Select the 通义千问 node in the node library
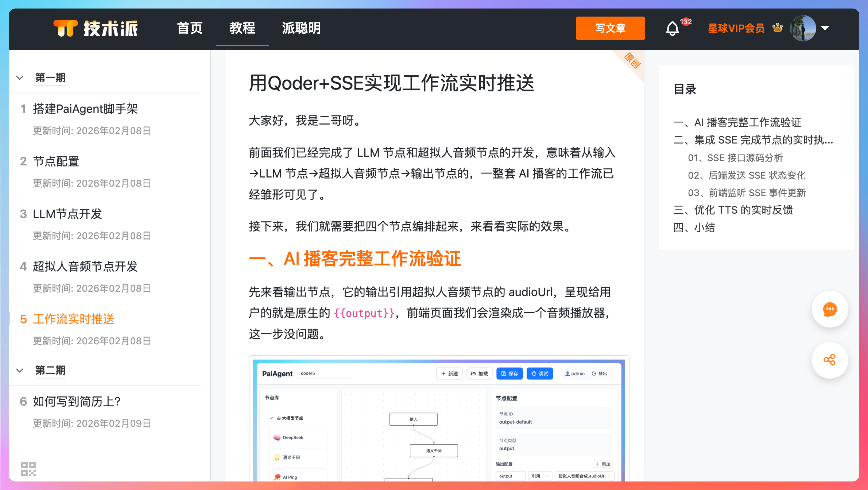 coord(298,457)
